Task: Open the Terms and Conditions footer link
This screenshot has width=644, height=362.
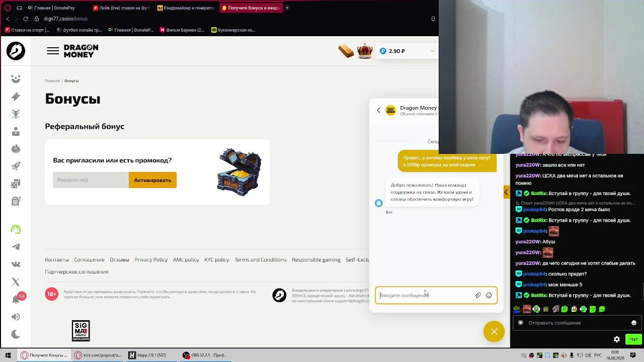Action: click(261, 259)
